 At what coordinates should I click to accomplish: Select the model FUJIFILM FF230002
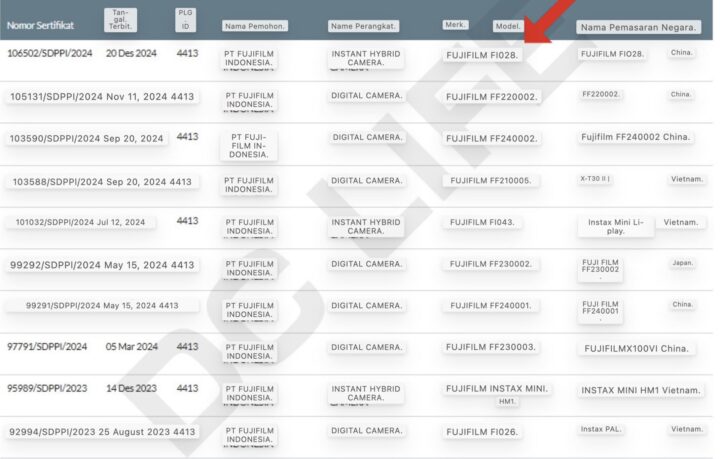point(491,264)
